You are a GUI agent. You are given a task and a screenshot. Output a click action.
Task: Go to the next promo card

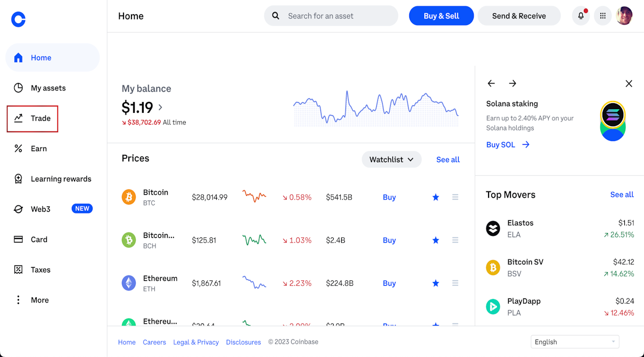point(513,84)
